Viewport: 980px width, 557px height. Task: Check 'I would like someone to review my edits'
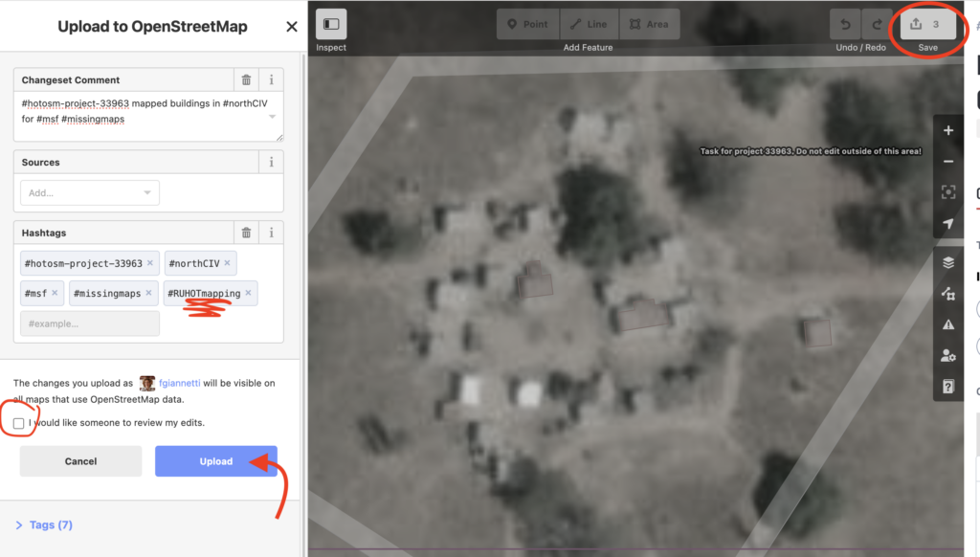click(19, 423)
